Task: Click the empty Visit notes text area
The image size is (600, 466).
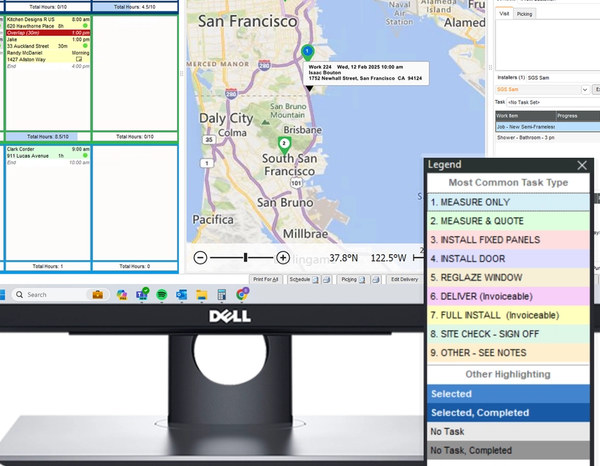Action: pyautogui.click(x=548, y=45)
